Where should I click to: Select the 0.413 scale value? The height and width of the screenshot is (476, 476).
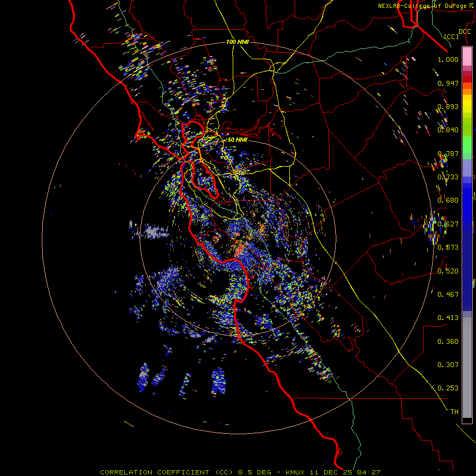(448, 317)
